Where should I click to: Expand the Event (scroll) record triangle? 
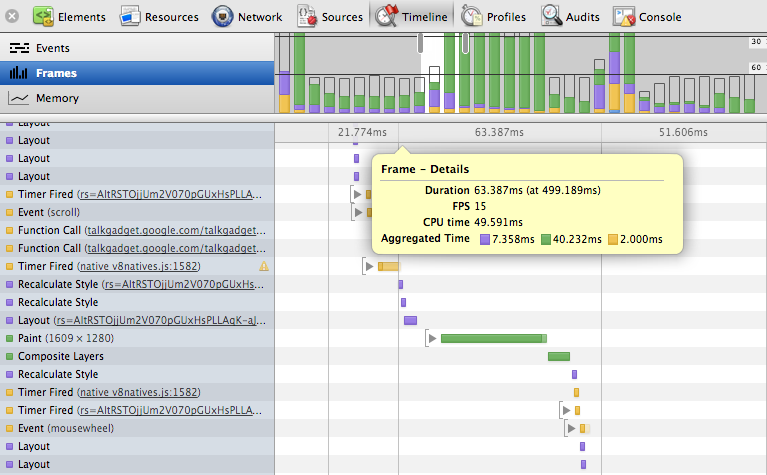click(358, 212)
